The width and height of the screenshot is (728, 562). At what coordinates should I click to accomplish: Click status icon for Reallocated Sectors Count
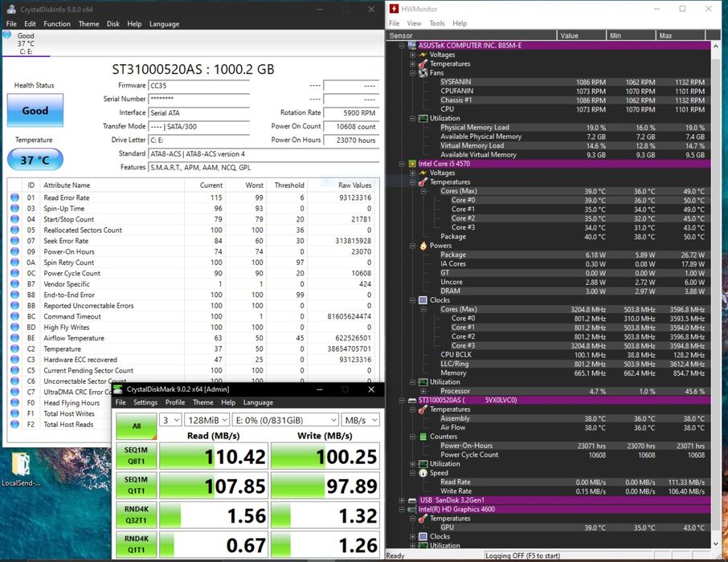click(14, 230)
